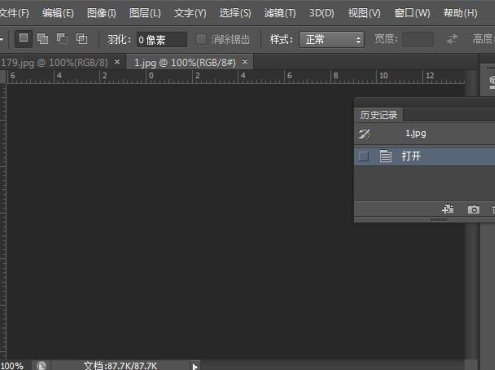Close the 179.jpg document tab
The image size is (495, 370).
pos(117,62)
